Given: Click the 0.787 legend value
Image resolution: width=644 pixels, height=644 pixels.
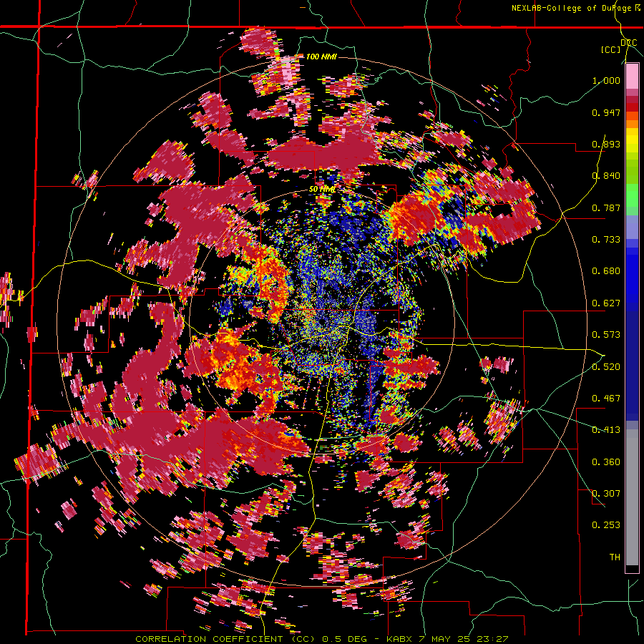Looking at the screenshot, I should click(606, 208).
